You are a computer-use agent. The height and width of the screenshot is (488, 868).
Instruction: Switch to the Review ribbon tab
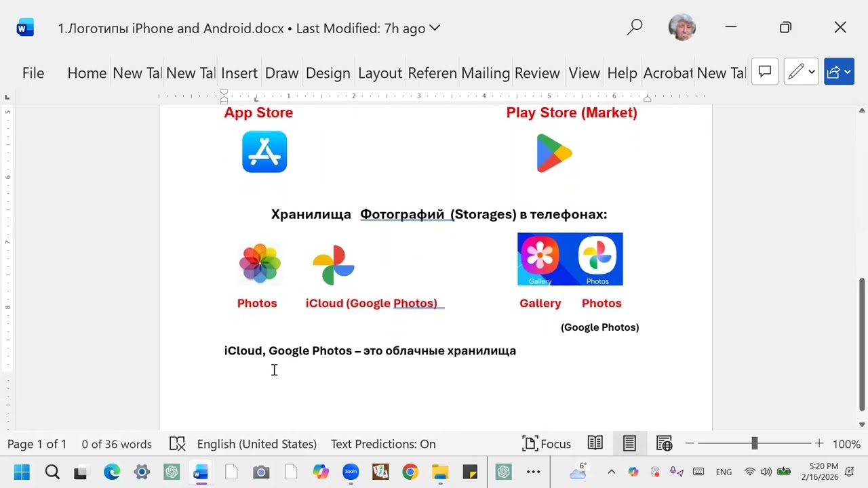tap(537, 73)
